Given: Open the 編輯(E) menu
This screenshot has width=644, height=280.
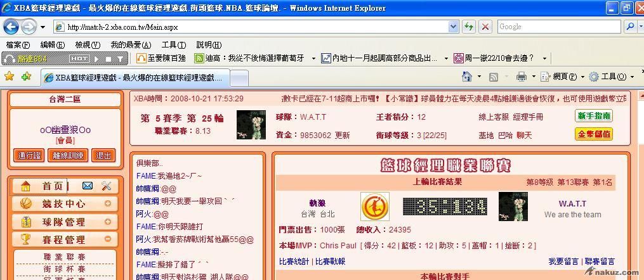Looking at the screenshot, I should pos(53,45).
